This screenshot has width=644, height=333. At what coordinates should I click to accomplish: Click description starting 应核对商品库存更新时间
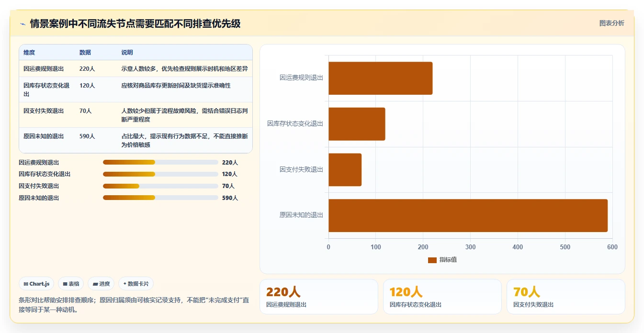click(176, 86)
